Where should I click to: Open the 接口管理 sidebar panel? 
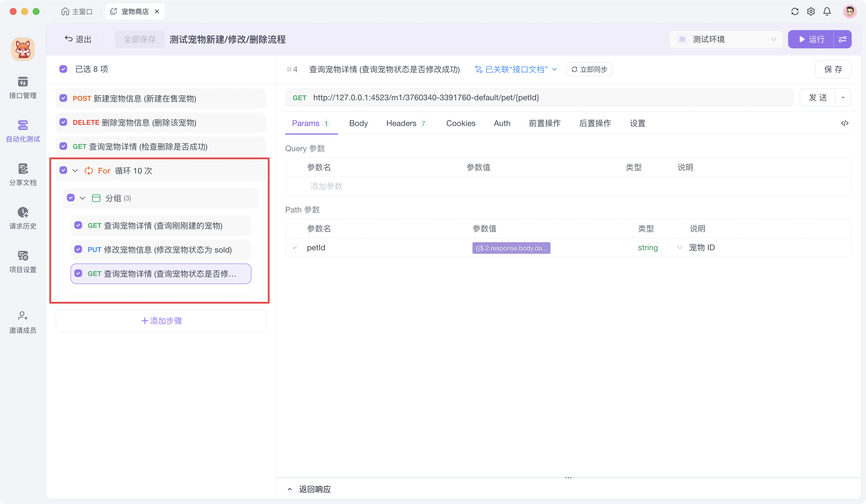(23, 88)
